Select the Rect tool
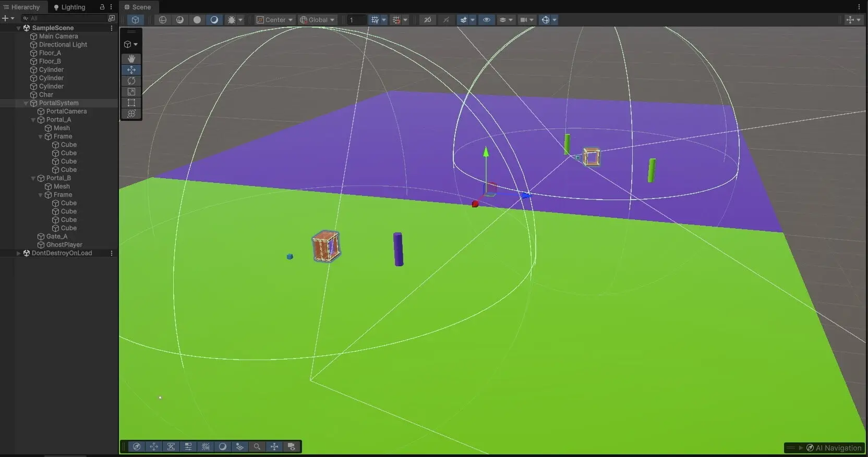The image size is (868, 457). (x=131, y=103)
